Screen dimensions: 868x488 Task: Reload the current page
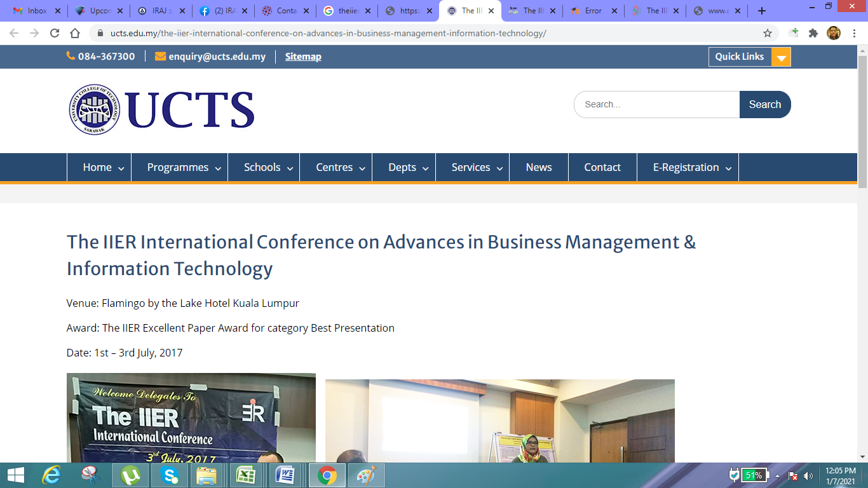click(x=55, y=33)
